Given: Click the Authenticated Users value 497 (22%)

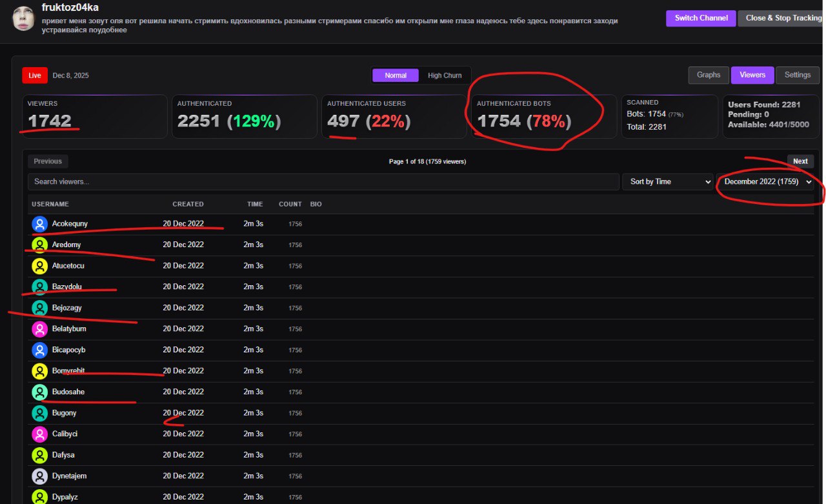Looking at the screenshot, I should click(369, 121).
